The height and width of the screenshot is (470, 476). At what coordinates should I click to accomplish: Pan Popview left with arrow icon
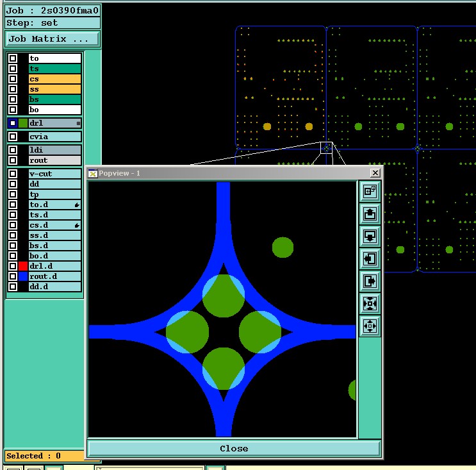pyautogui.click(x=370, y=258)
